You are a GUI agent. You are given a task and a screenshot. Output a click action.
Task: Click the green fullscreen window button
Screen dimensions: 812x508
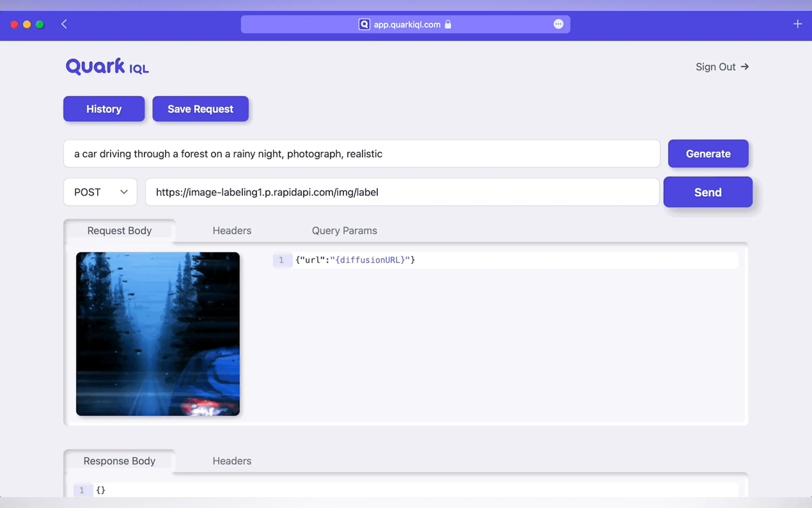click(40, 25)
